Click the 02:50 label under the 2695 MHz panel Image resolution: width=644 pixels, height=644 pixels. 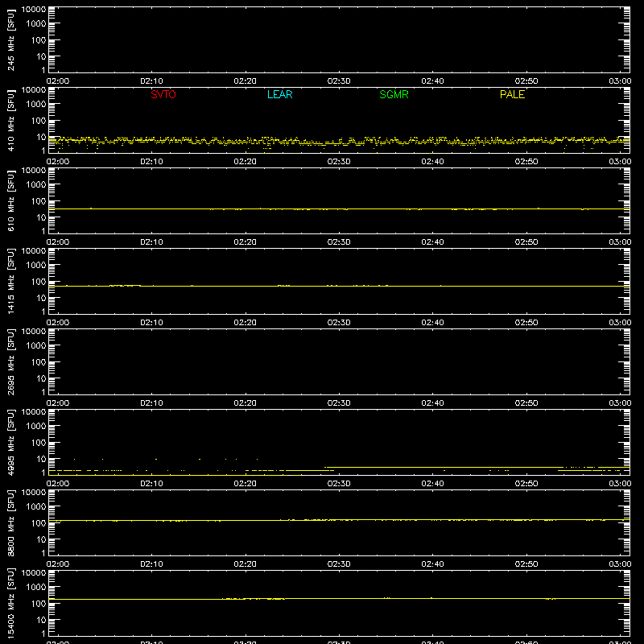[x=526, y=403]
